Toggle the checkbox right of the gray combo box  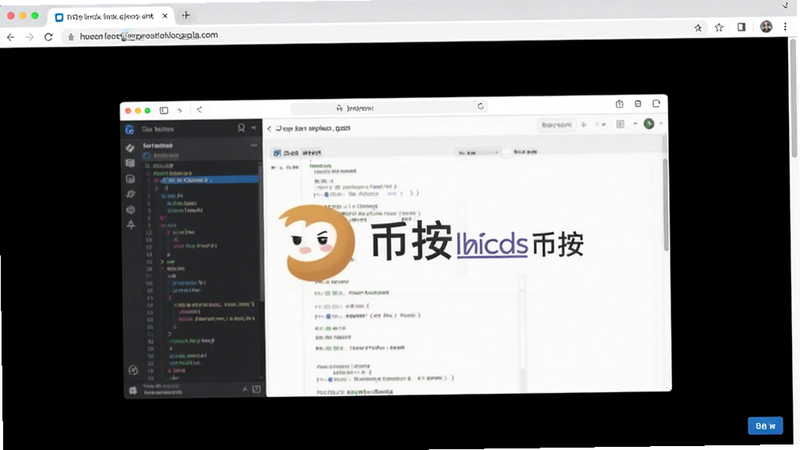coord(506,153)
